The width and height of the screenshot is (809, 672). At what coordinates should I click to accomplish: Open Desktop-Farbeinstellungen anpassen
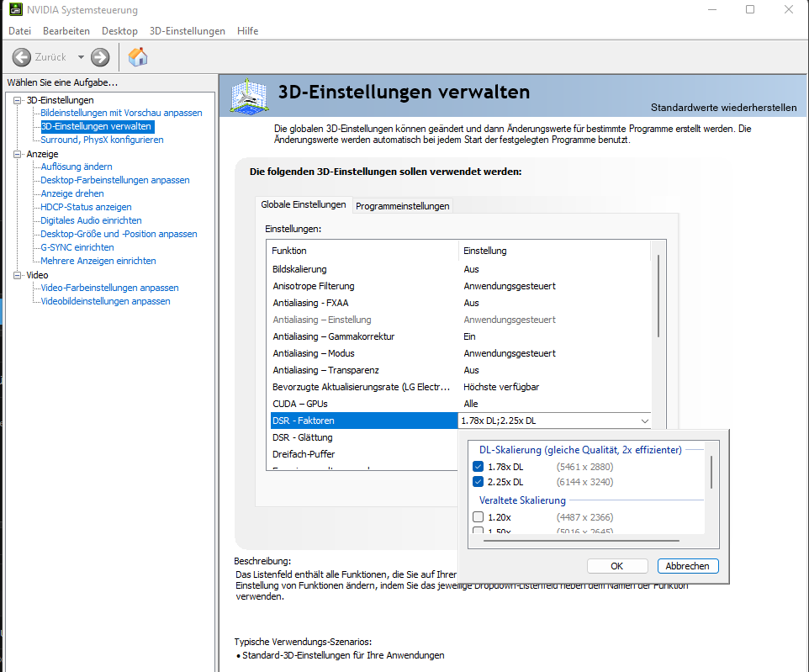point(115,180)
